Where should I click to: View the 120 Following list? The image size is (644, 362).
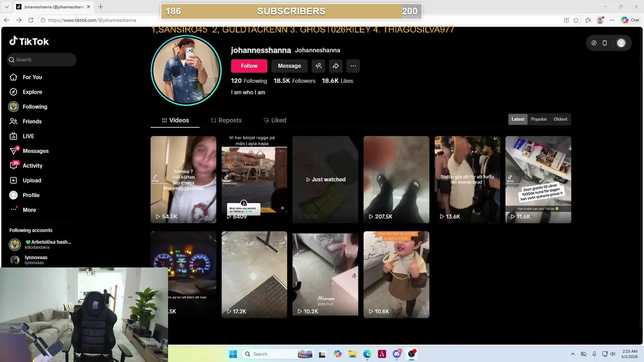(x=249, y=81)
